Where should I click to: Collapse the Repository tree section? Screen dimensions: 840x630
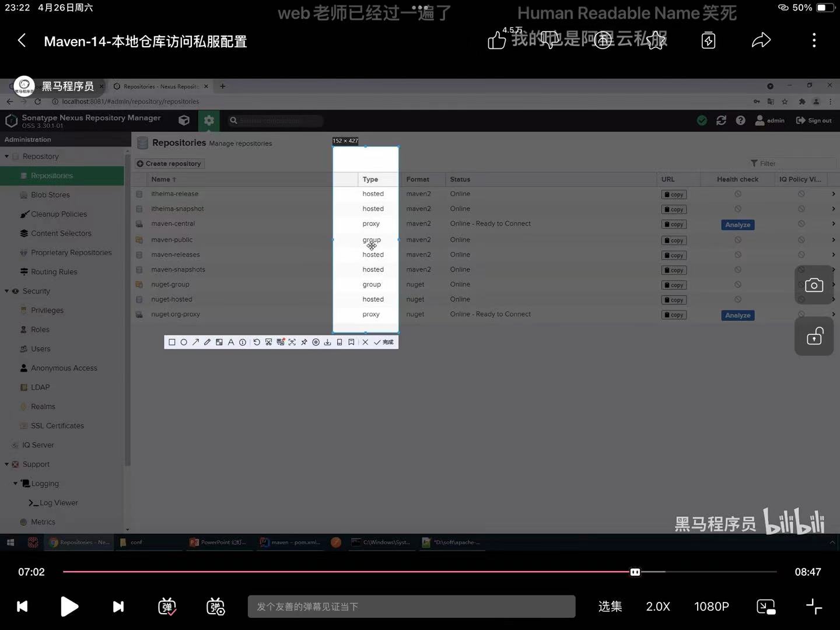point(7,156)
